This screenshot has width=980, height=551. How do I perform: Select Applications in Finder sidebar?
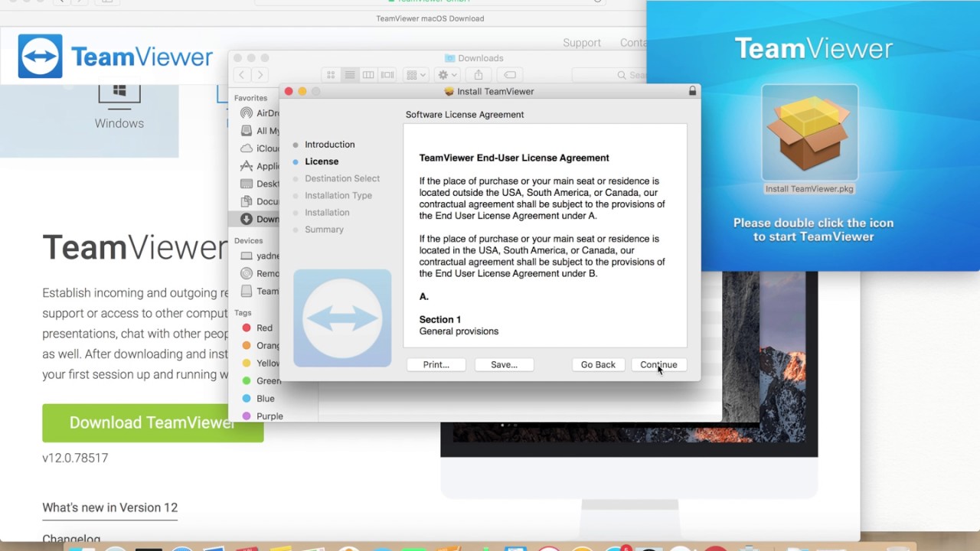pos(260,166)
